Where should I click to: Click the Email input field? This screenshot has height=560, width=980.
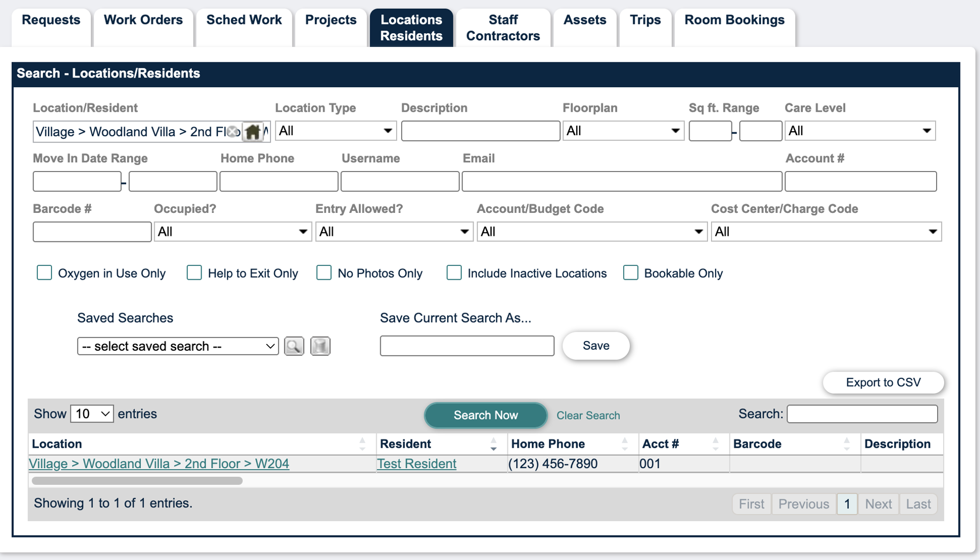(x=622, y=181)
